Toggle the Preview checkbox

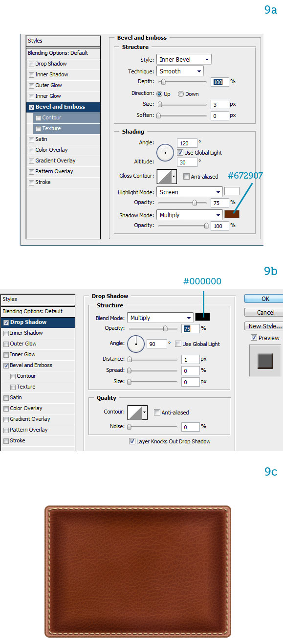coord(254,338)
